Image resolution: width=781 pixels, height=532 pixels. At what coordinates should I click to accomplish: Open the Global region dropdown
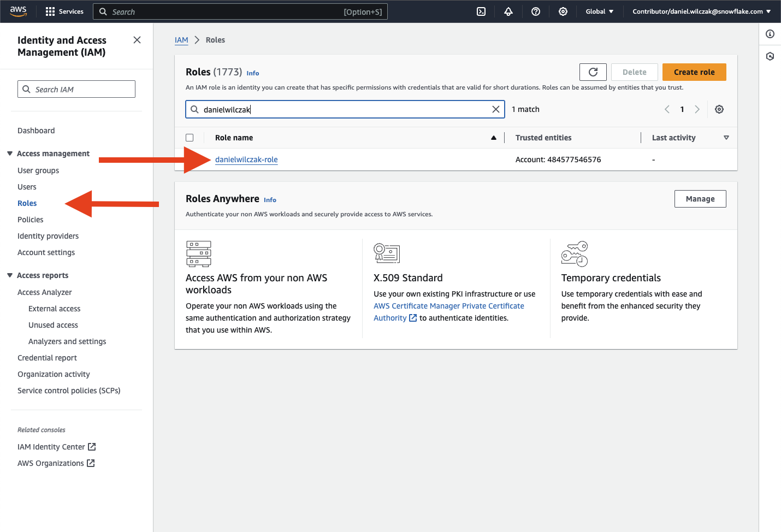pos(599,11)
